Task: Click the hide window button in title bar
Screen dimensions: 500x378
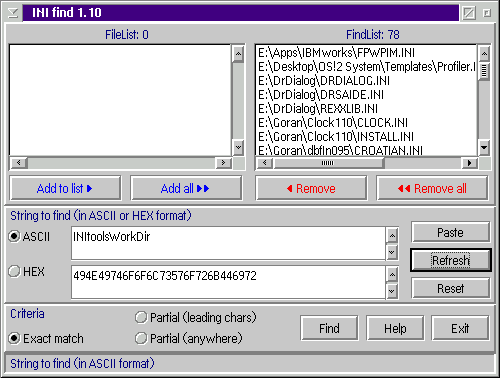Action: point(469,13)
